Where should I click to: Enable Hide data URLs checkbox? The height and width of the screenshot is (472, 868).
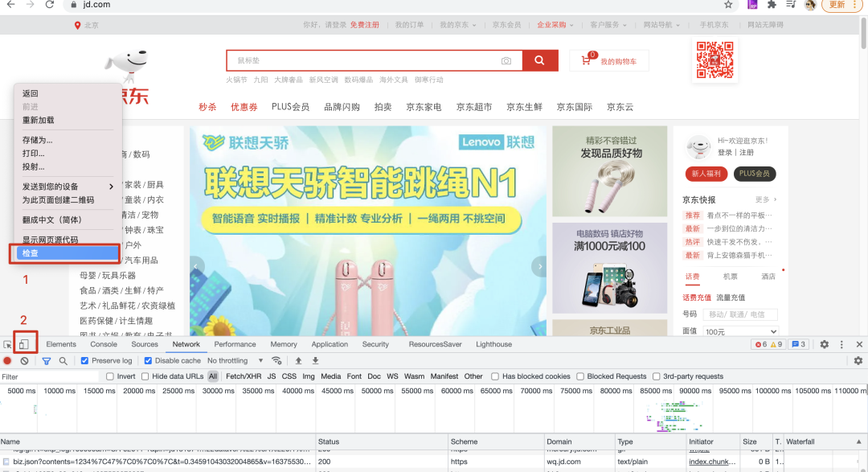pos(145,376)
